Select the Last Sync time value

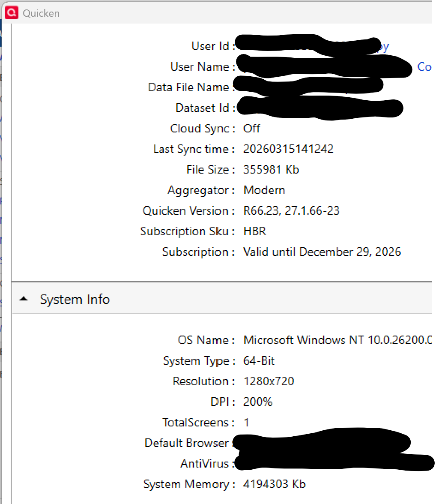click(288, 149)
